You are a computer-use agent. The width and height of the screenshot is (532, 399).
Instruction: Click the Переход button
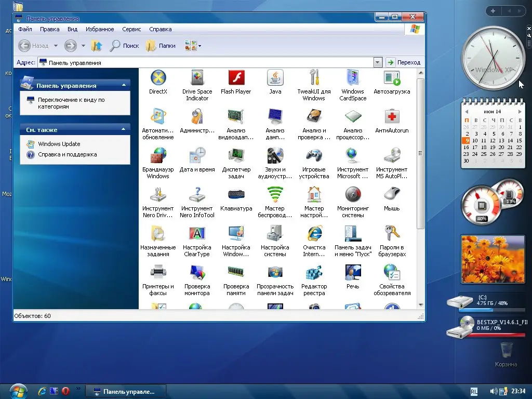click(404, 62)
